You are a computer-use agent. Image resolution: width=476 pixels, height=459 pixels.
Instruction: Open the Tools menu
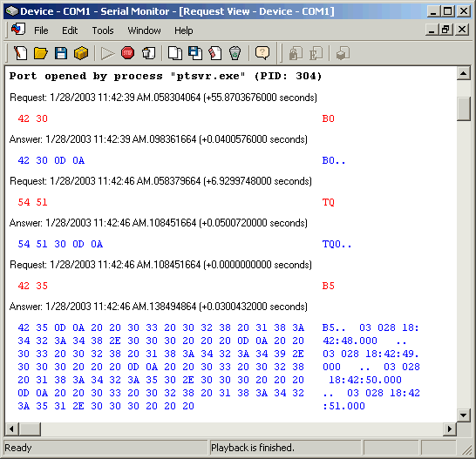click(x=103, y=30)
